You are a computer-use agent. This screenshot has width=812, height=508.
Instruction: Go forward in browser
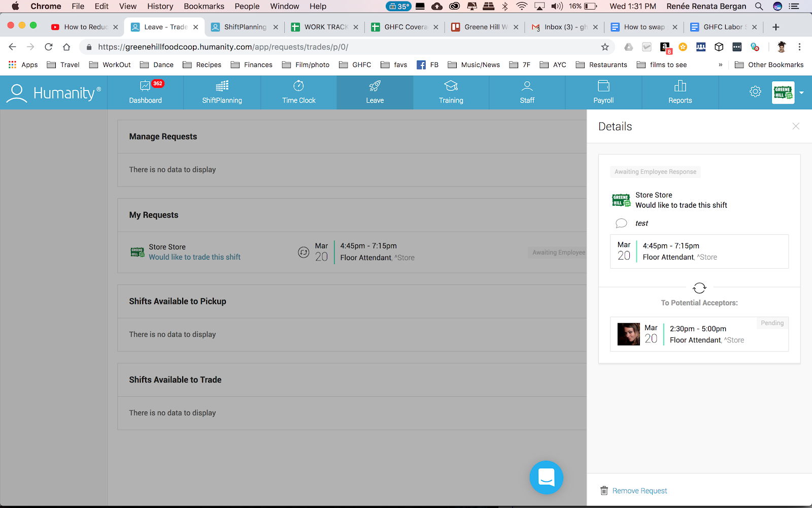(30, 47)
